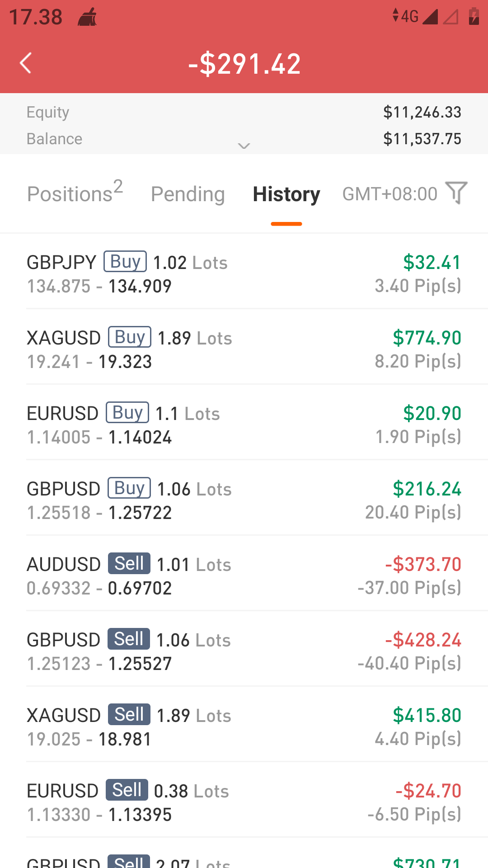The image size is (488, 868).
Task: Open the EURUSD Buy 1.1 Lots trade
Action: 244,425
